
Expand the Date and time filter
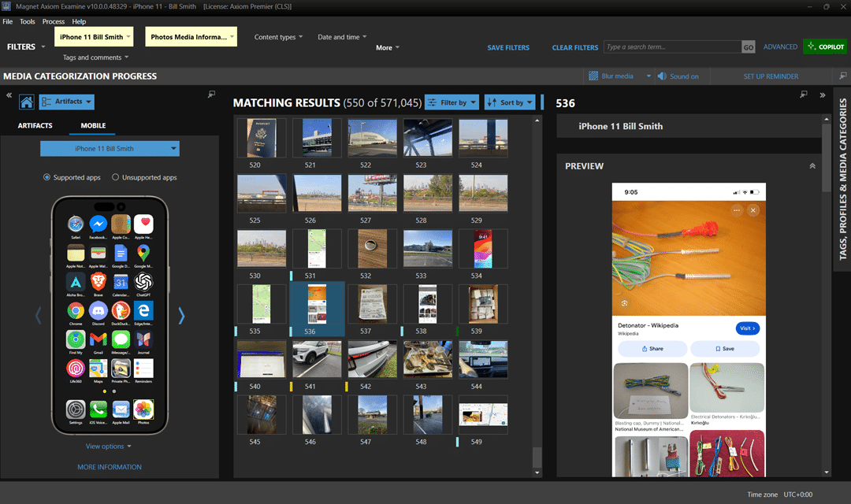[342, 37]
